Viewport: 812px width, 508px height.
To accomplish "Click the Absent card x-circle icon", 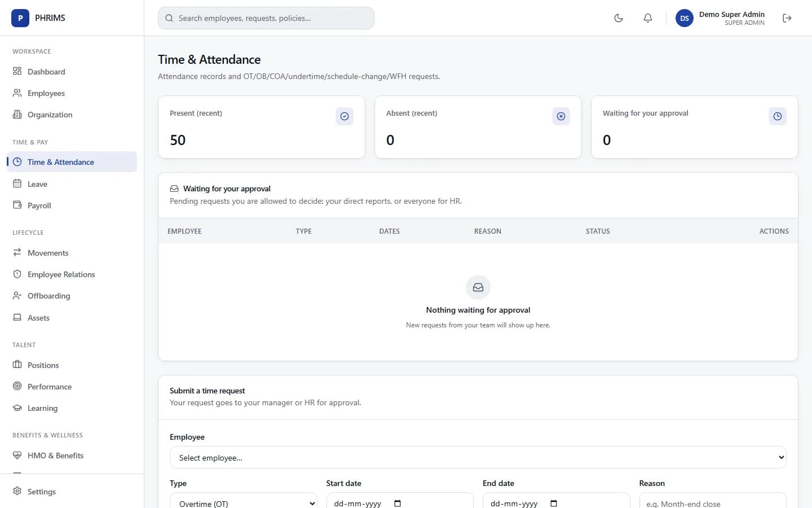I will tap(561, 116).
